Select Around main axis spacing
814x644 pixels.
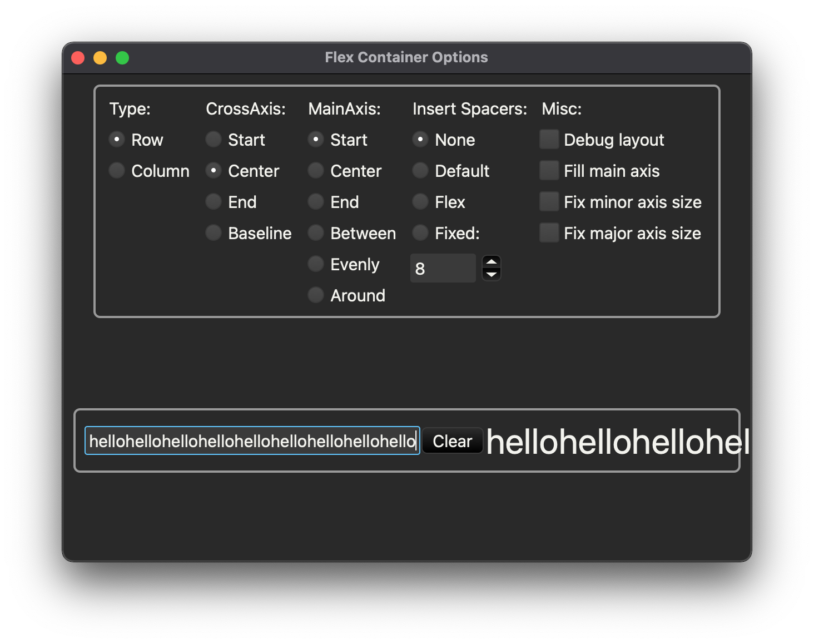pos(316,295)
